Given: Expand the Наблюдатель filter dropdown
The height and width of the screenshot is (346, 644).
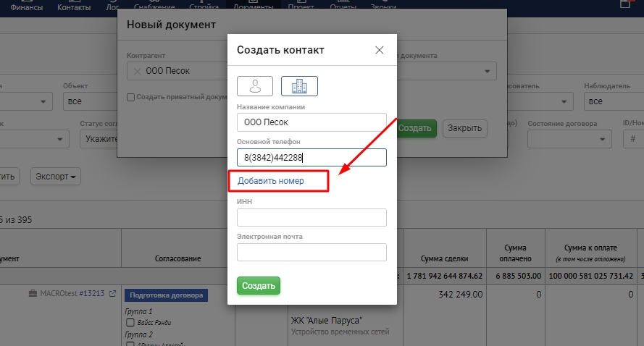Looking at the screenshot, I should point(612,101).
